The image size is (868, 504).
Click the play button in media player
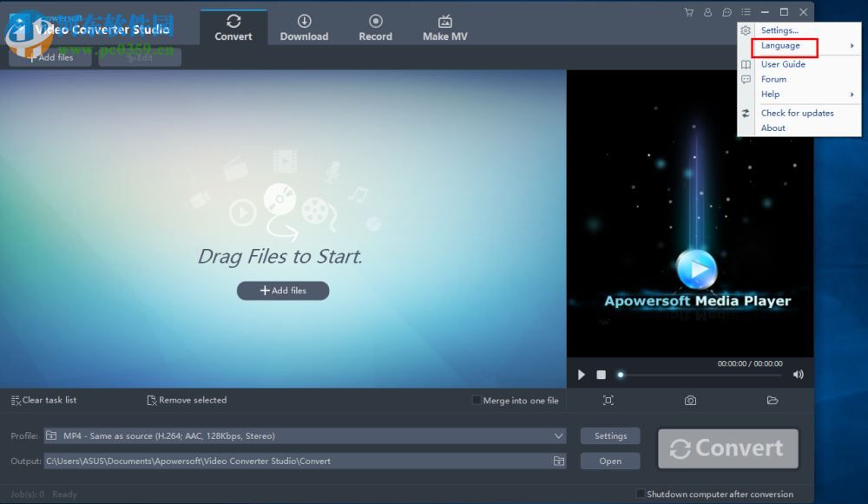coord(582,375)
